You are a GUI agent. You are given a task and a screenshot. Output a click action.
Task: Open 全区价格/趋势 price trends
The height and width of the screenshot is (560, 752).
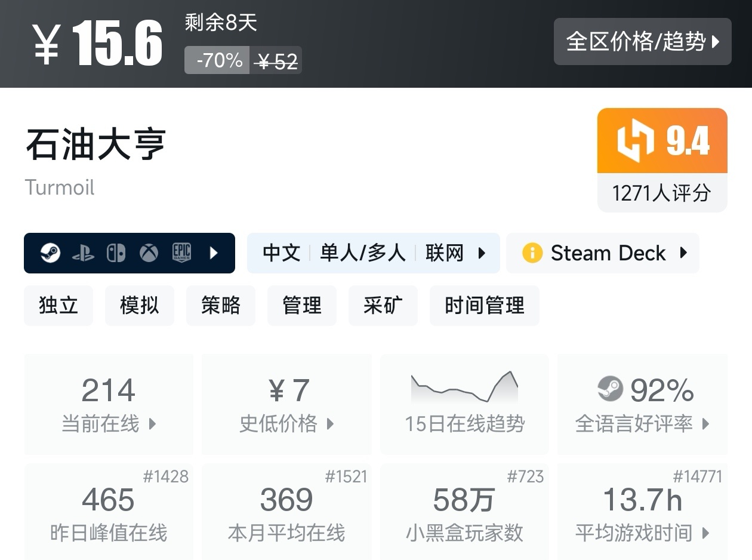642,41
